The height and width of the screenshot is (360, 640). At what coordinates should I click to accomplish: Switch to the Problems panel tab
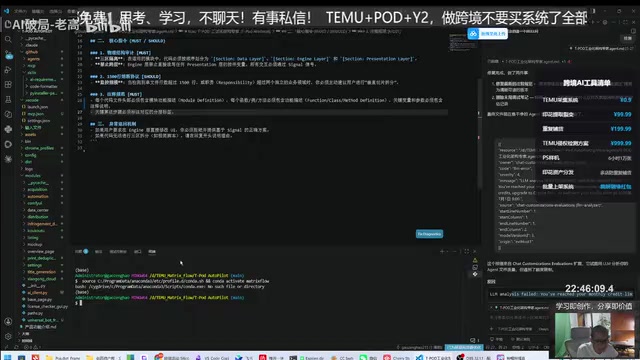tap(81, 251)
